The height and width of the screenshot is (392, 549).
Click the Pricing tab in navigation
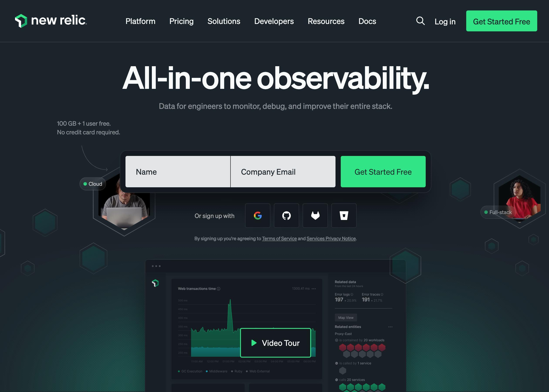(181, 21)
